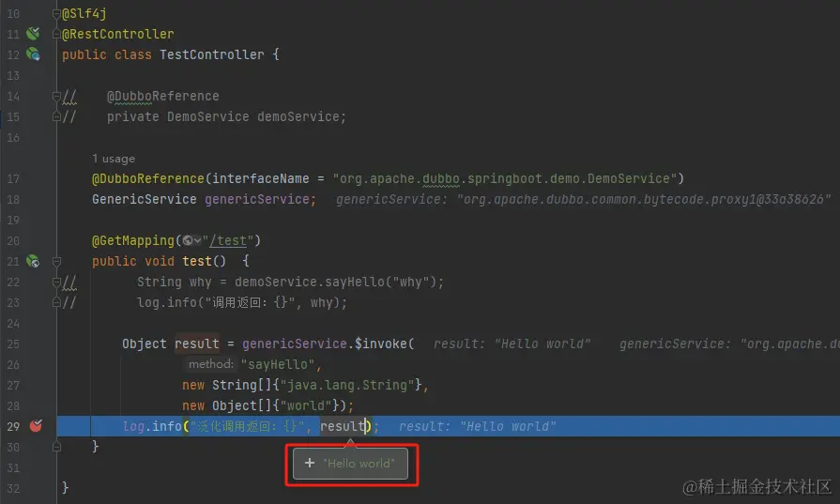Screen dimensions: 840x504
Task: Click the "Hello world" value in popup
Action: tap(359, 463)
